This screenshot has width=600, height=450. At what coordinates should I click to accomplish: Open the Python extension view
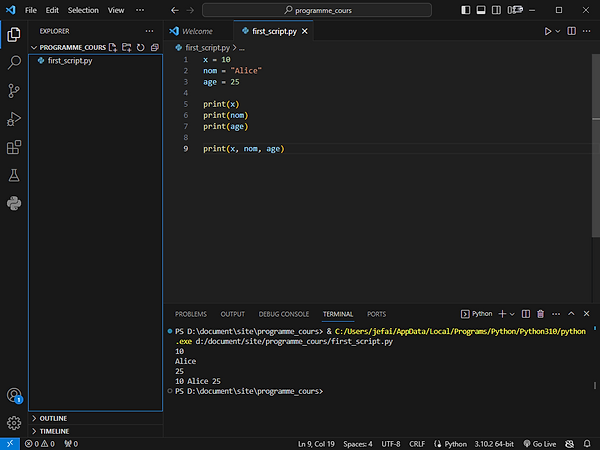14,203
